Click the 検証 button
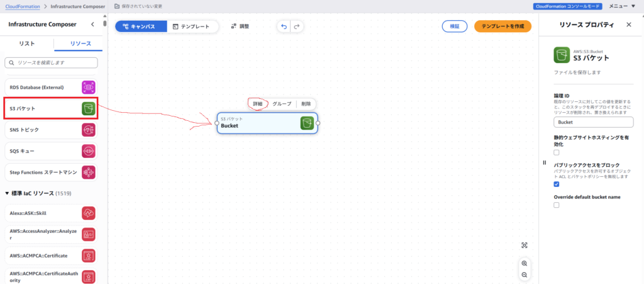This screenshot has width=644, height=284. click(x=454, y=26)
